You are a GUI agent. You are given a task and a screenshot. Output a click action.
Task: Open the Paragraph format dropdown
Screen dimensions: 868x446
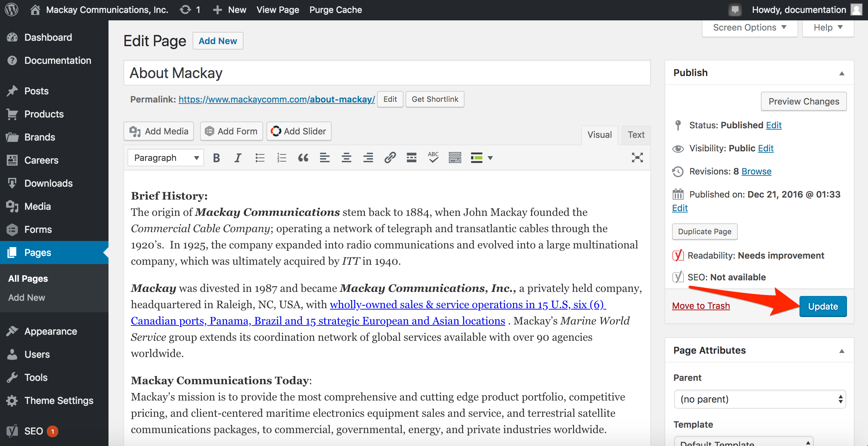click(166, 158)
